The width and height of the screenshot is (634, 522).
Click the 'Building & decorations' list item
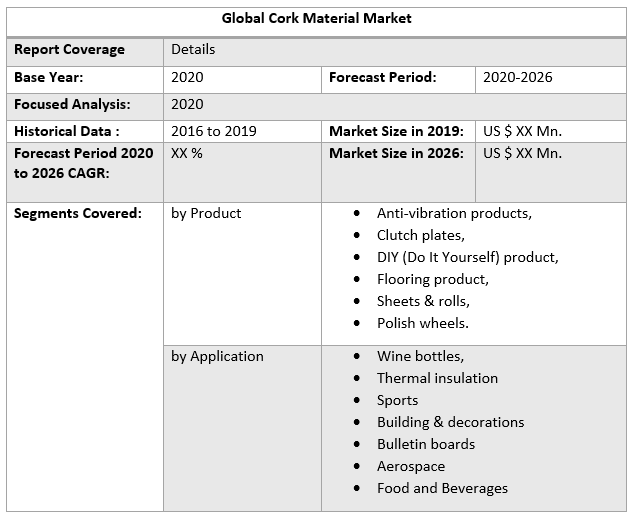(450, 422)
